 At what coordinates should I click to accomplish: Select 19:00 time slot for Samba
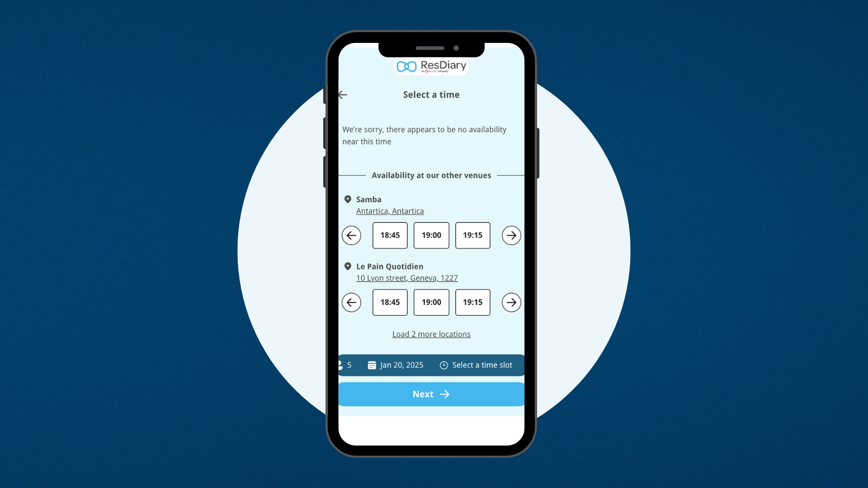pyautogui.click(x=431, y=235)
